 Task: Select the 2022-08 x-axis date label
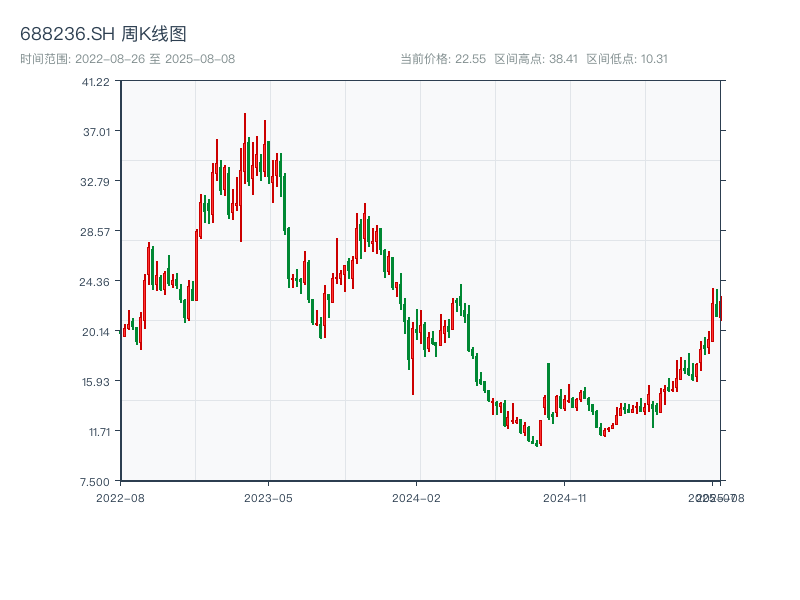(120, 497)
